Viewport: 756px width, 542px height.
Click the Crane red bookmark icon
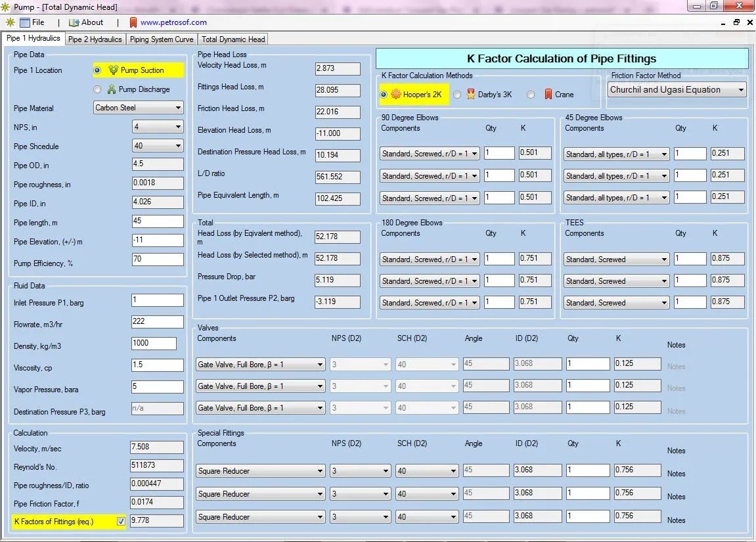(x=548, y=94)
